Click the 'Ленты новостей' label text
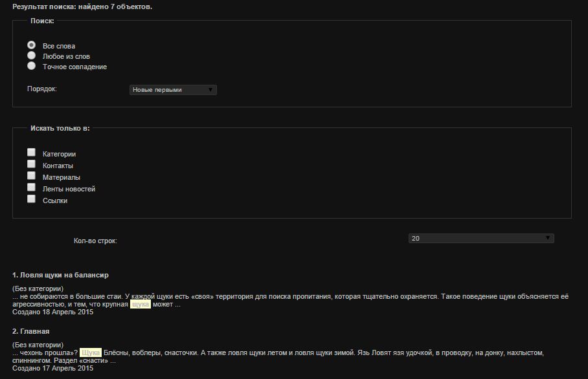 (x=69, y=189)
